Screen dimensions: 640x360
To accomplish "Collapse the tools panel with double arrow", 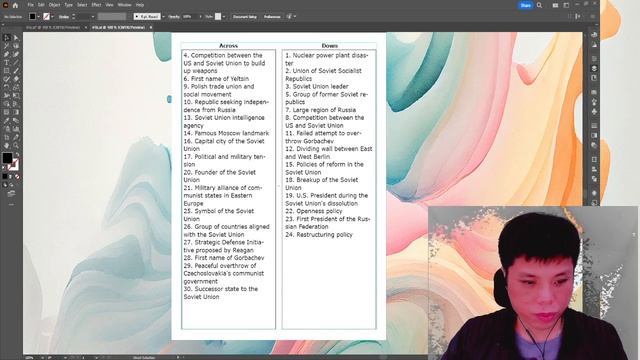I will (x=3, y=25).
